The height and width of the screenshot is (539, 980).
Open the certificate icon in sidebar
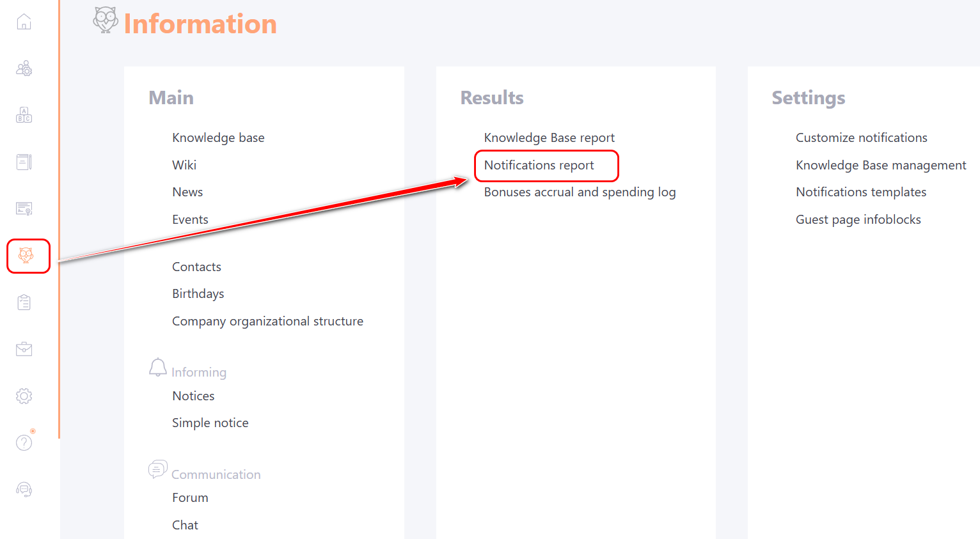point(24,208)
